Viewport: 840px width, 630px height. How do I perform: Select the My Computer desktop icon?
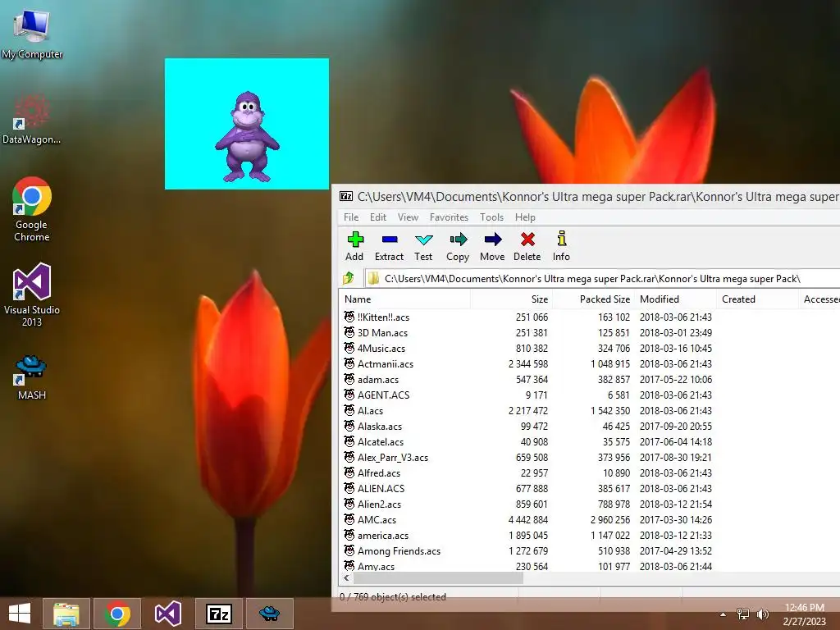[32, 34]
